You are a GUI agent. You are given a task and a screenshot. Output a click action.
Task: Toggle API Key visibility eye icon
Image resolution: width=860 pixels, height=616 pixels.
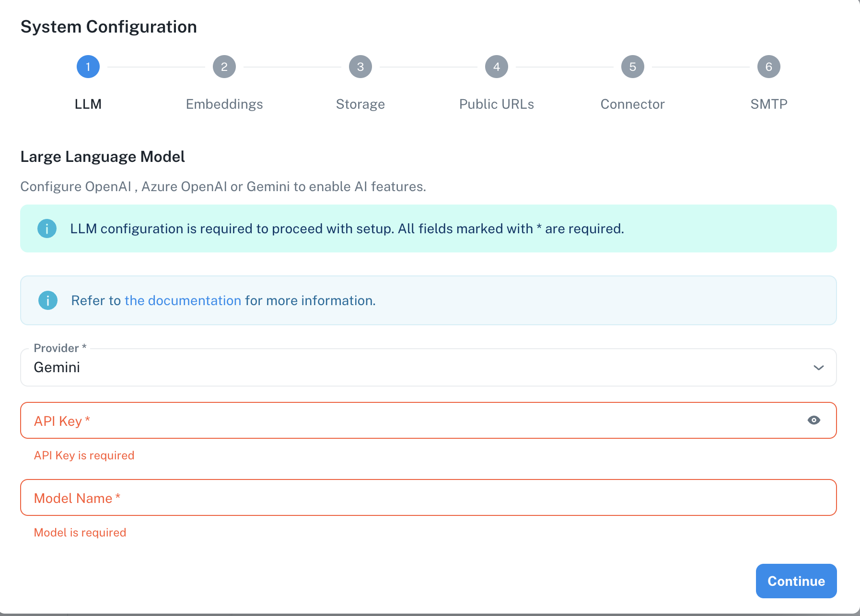click(814, 420)
